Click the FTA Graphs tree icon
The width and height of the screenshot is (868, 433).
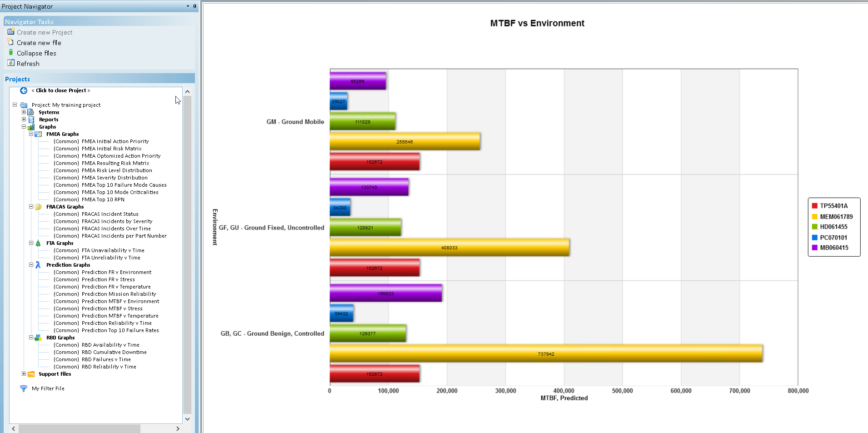[x=38, y=243]
